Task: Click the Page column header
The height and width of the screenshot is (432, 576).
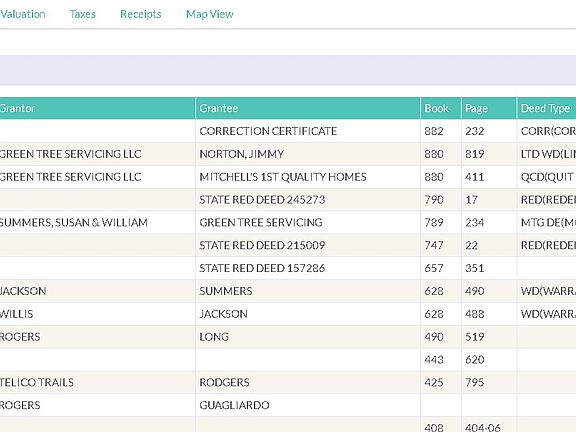Action: (489, 108)
